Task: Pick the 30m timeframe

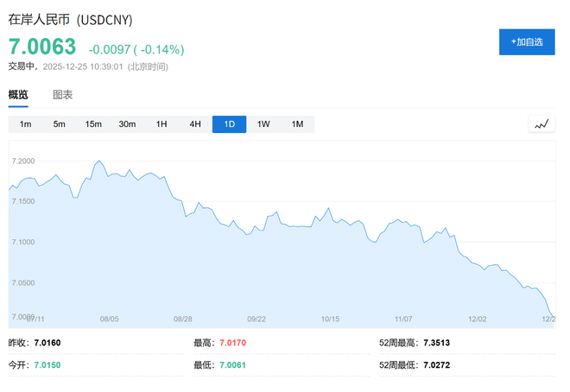Action: point(127,124)
